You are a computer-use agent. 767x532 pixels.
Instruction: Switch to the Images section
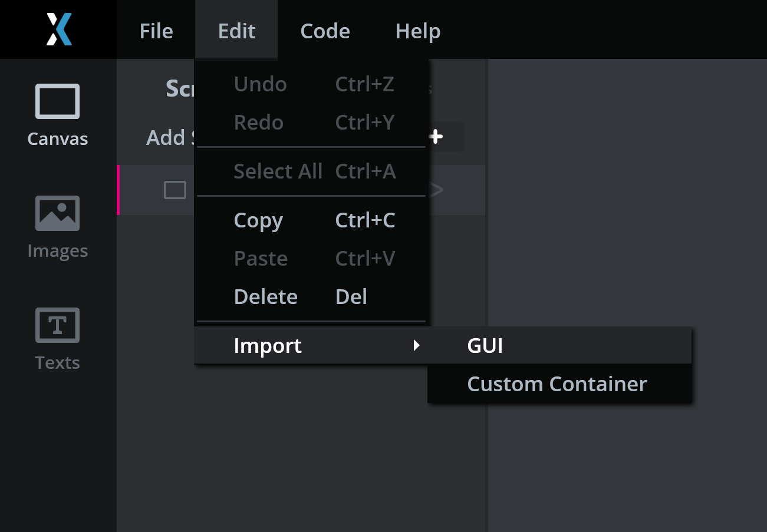point(57,227)
